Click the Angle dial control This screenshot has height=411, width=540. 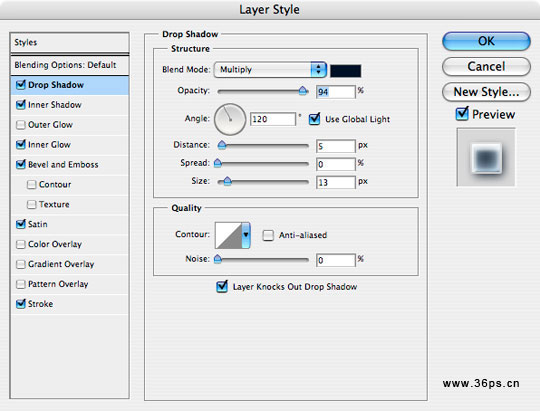coord(230,119)
